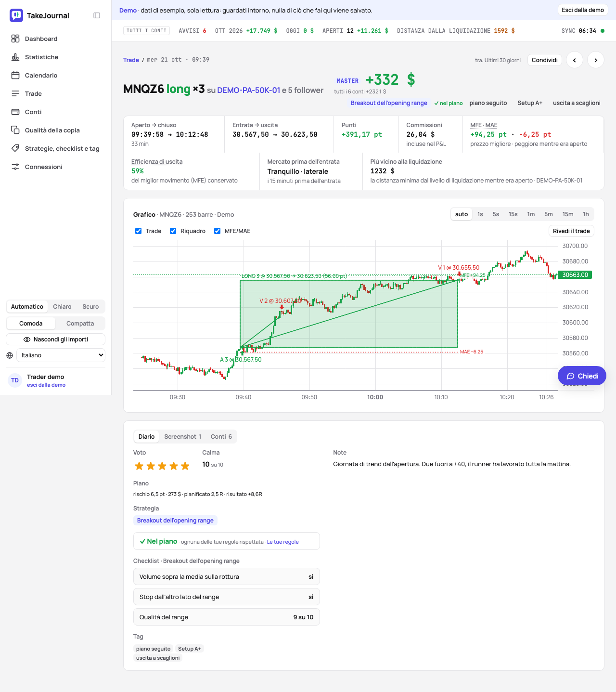Image resolution: width=616 pixels, height=692 pixels.
Task: Collapse the sidebar with the panel icon
Action: tap(97, 15)
